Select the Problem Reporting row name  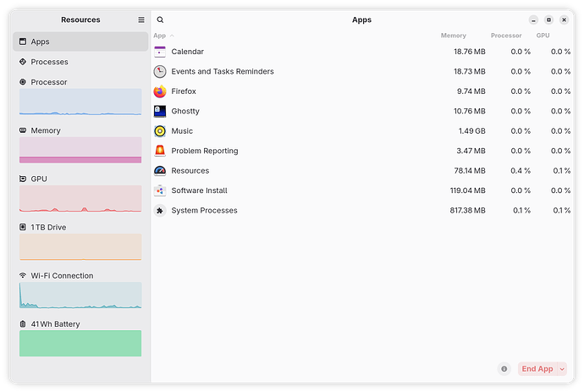coord(205,151)
